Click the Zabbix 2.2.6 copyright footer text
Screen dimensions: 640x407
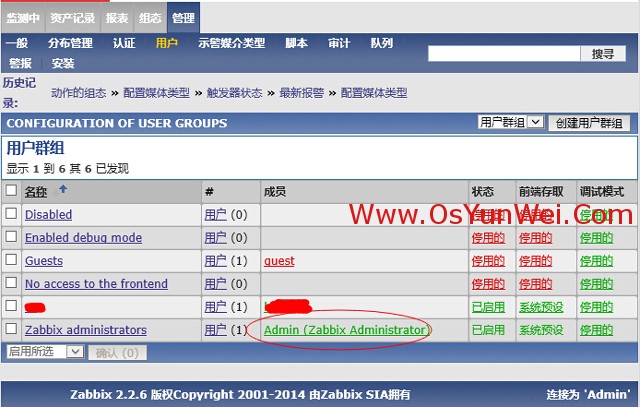click(240, 394)
